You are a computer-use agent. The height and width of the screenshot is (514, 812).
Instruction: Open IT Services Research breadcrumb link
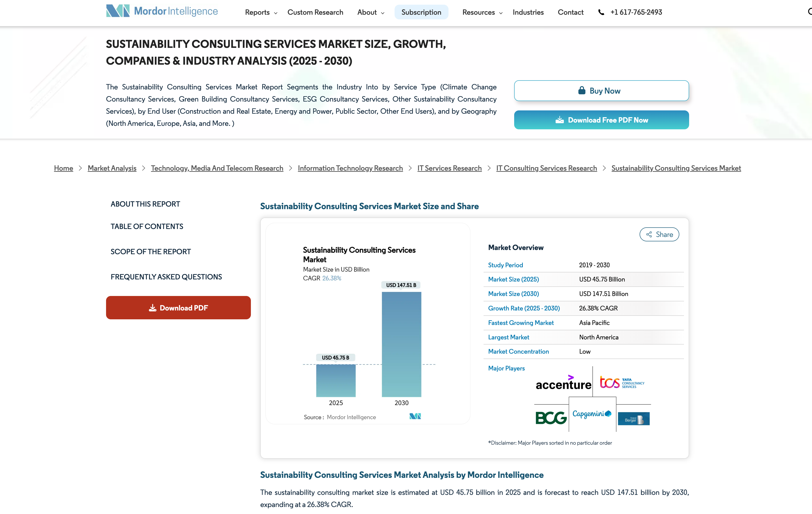449,168
